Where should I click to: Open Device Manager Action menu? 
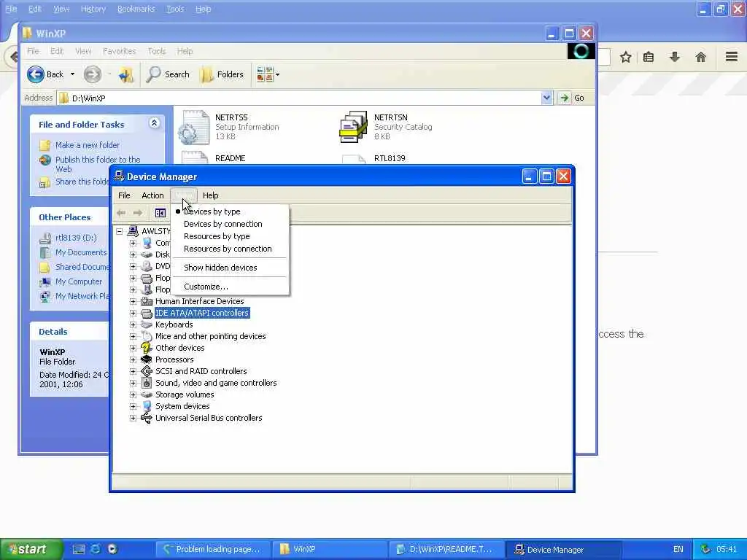pyautogui.click(x=152, y=195)
